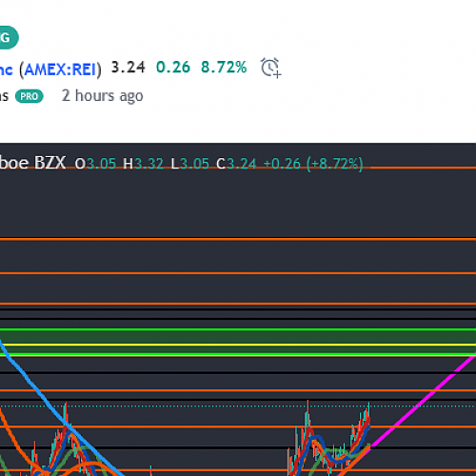Click the low value L3.05
The image size is (476, 476).
[190, 164]
